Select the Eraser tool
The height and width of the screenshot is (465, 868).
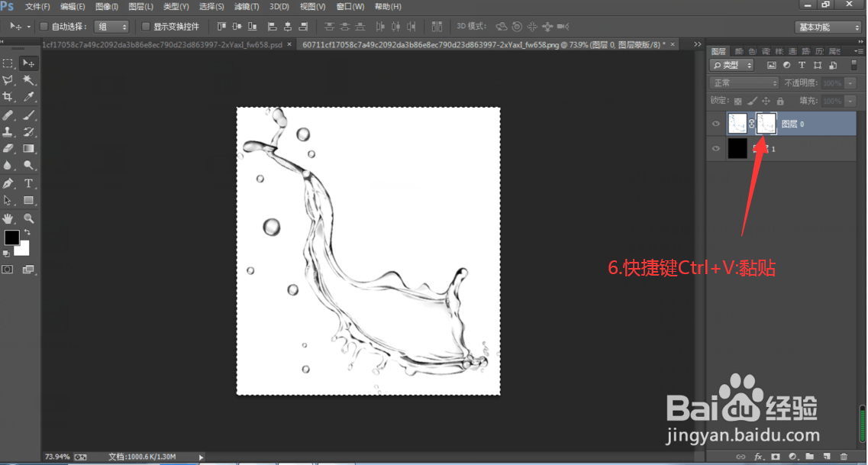(8, 148)
